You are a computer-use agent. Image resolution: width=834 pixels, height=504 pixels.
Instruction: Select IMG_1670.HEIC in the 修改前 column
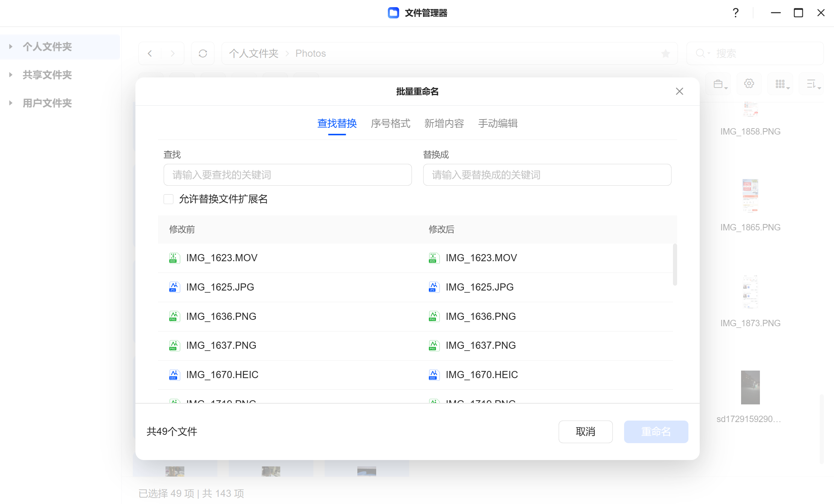pos(222,375)
